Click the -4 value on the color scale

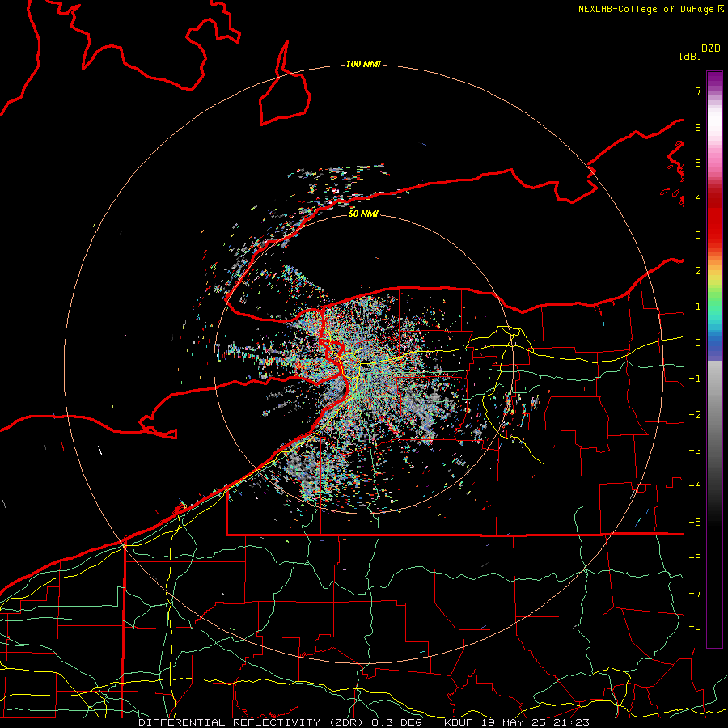pos(695,486)
